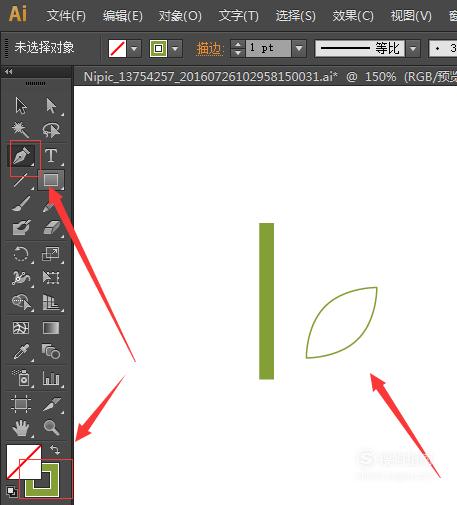Choose the Lasso tool
This screenshot has width=457, height=505.
[51, 130]
